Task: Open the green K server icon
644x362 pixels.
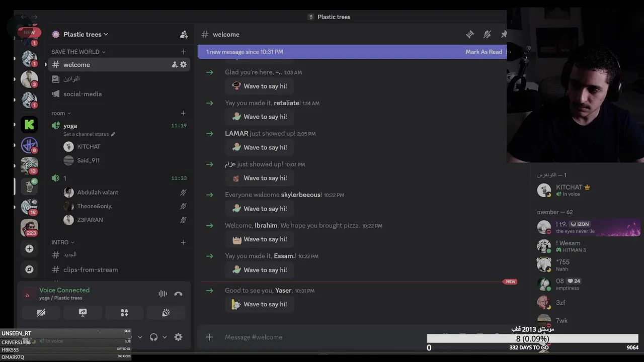Action: [29, 124]
